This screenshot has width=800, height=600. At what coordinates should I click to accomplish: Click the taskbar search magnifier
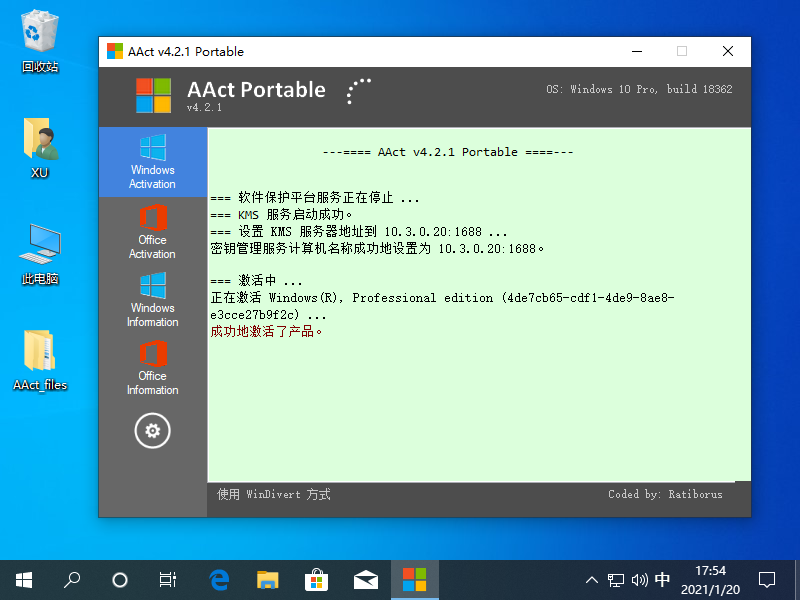click(72, 579)
